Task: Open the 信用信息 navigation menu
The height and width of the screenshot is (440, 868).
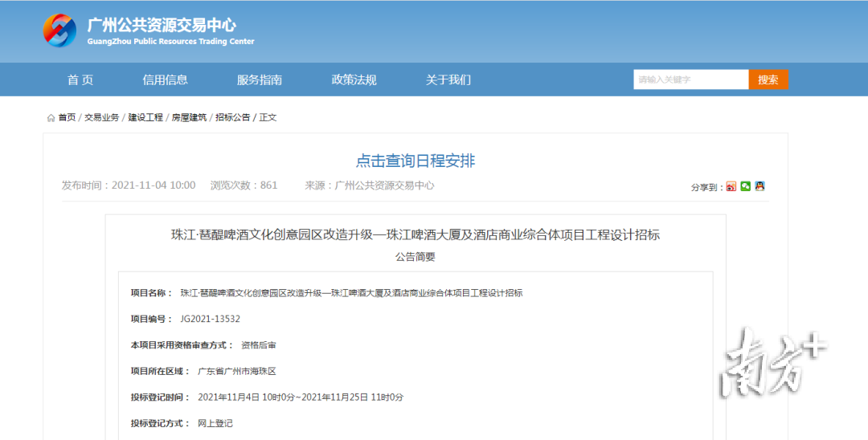Action: pyautogui.click(x=165, y=79)
